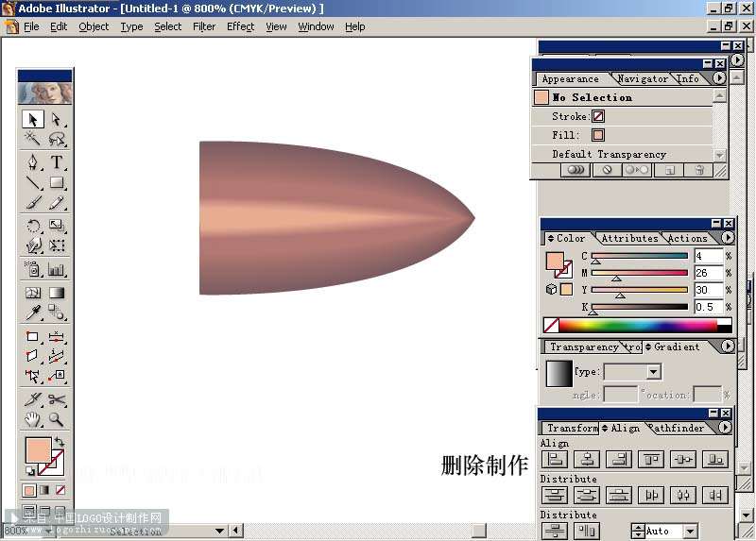Toggle default fill and stroke icon

pos(30,471)
